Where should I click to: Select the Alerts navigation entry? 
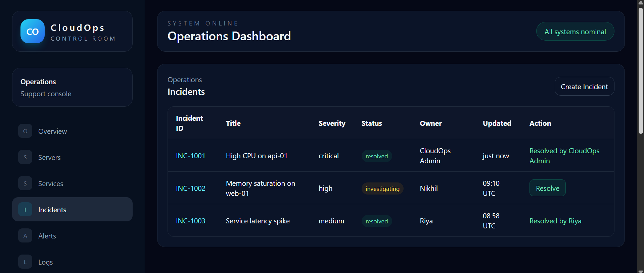pos(72,236)
